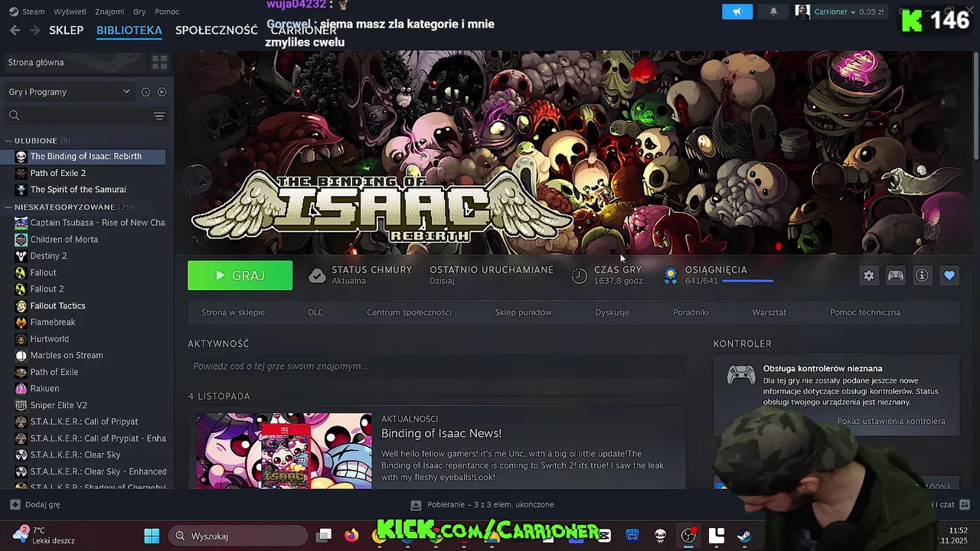Open friends and chat icon
Viewport: 980px width, 551px height.
[964, 504]
